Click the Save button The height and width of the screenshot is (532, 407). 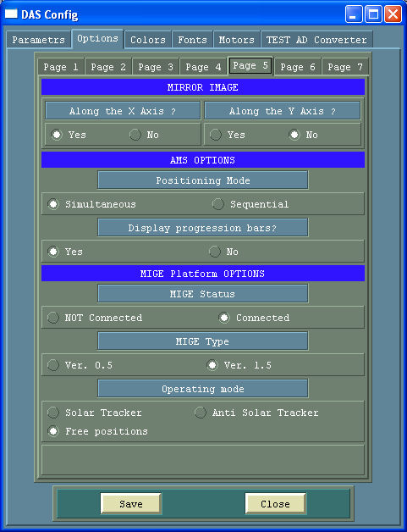[x=131, y=504]
